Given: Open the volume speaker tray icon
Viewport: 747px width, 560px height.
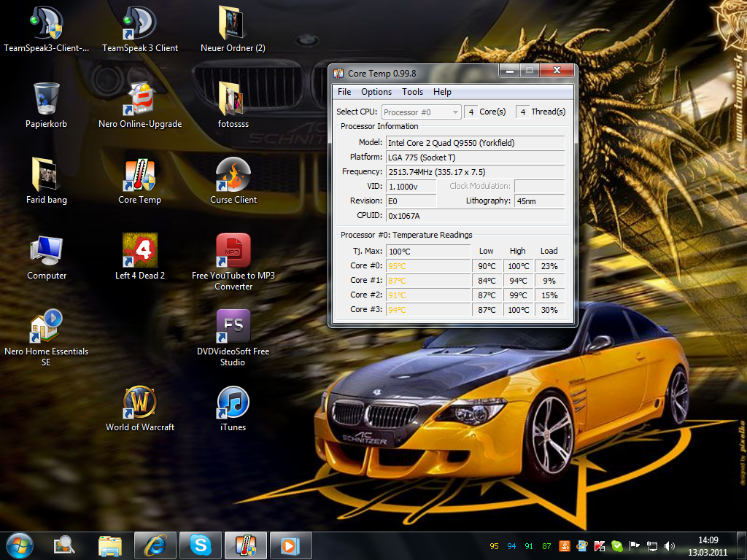Looking at the screenshot, I should click(670, 546).
